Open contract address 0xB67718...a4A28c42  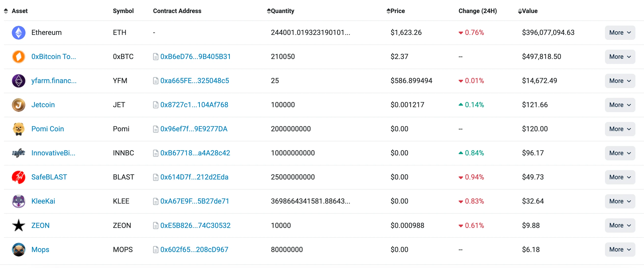[x=195, y=153]
